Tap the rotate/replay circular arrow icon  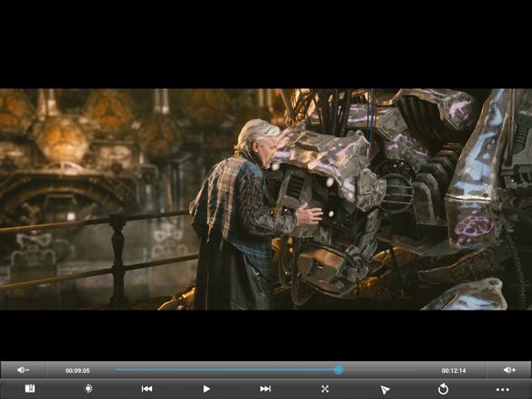(443, 389)
